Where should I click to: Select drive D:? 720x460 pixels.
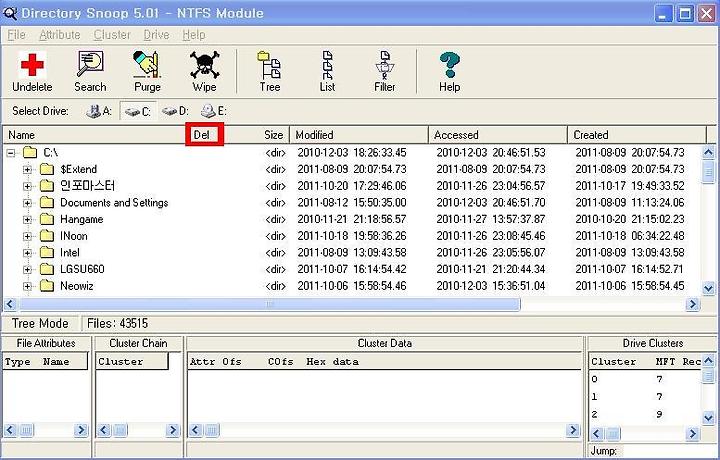click(175, 111)
